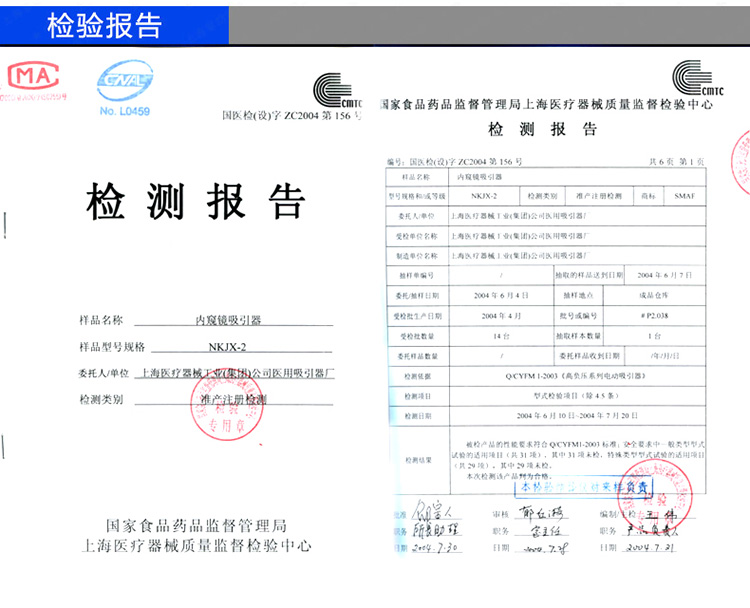Select the test date range "2004 年 6 月 10 日~2004 年 7 月 20 日"
The height and width of the screenshot is (608, 750).
[577, 416]
